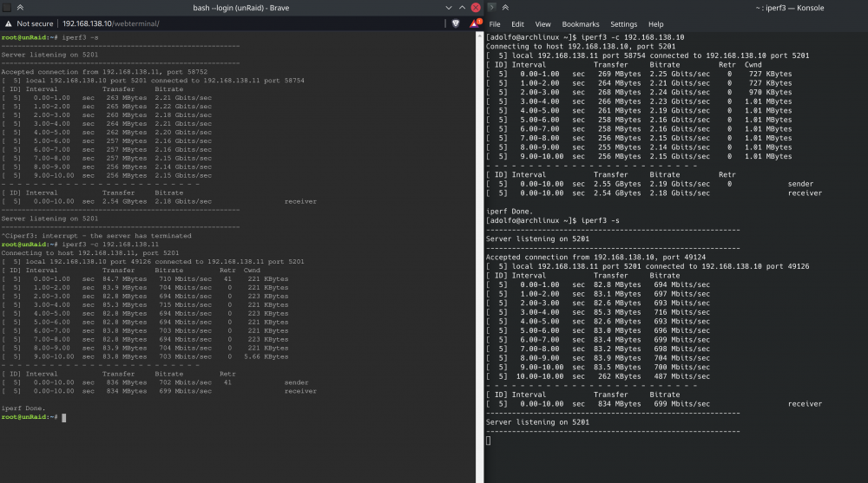Minimize the Brave window with down chevron

pos(449,8)
